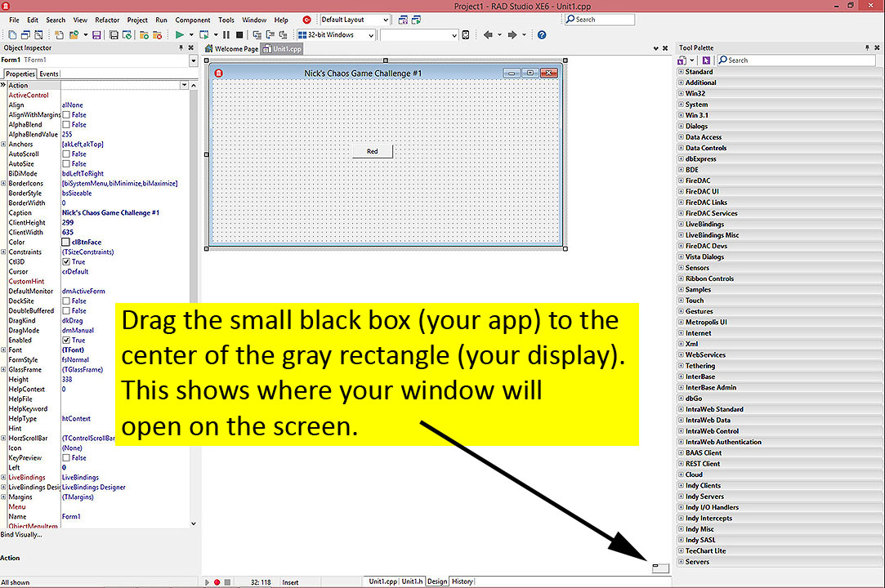Pin the Tool Palette panel
The height and width of the screenshot is (588, 885).
click(868, 48)
